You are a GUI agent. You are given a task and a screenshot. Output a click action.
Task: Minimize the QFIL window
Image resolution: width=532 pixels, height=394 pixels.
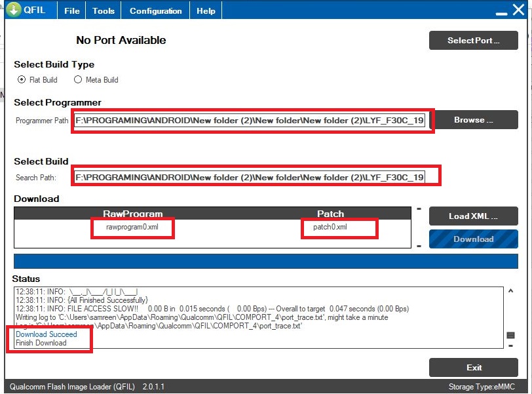pyautogui.click(x=501, y=13)
